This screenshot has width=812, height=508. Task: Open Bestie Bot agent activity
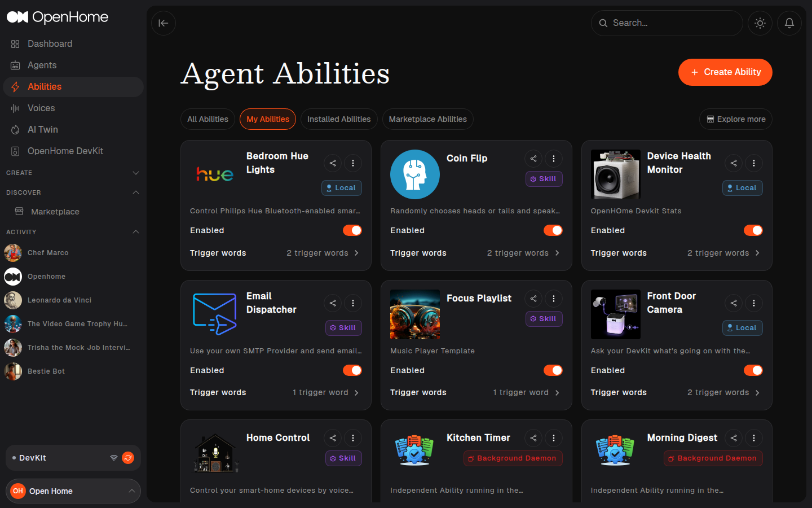pos(73,371)
